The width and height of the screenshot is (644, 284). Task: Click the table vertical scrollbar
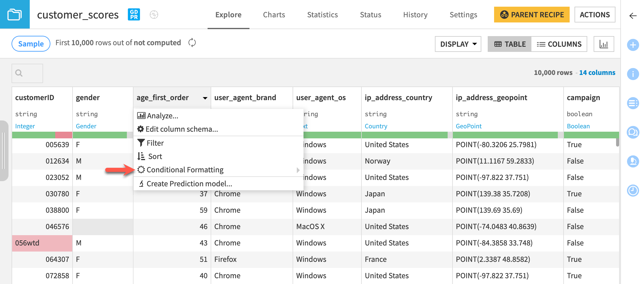point(617,143)
